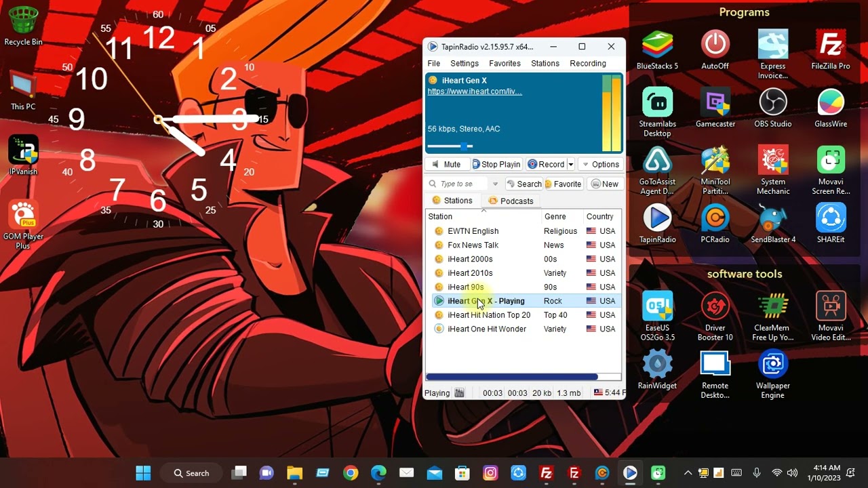The height and width of the screenshot is (488, 868).
Task: Click the horizontal scrollbar in station list
Action: 512,377
